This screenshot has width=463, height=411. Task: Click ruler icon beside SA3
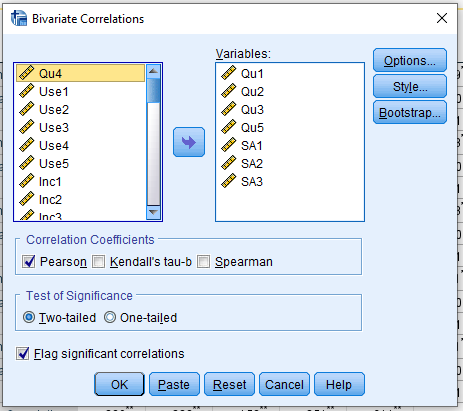click(x=229, y=181)
